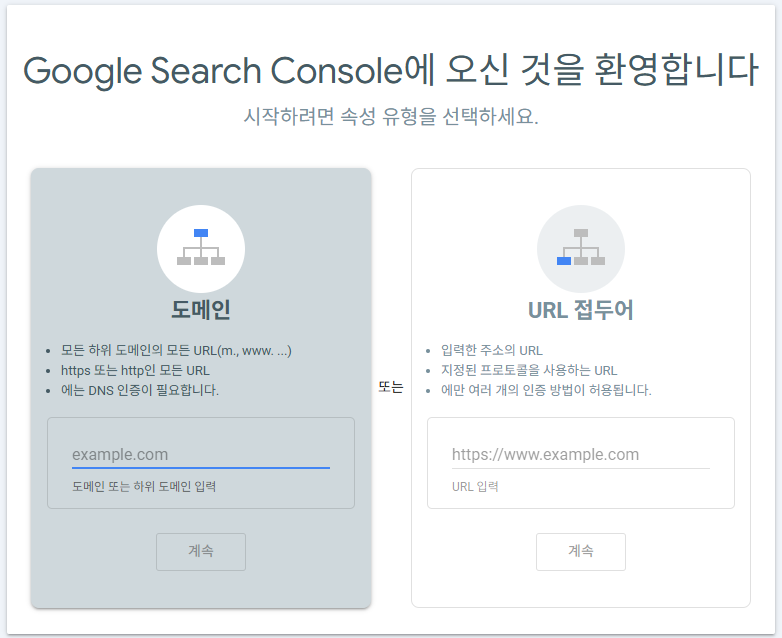Click helper text '도메인 또는 하위 도메인 입력'
This screenshot has width=782, height=638.
pyautogui.click(x=144, y=486)
